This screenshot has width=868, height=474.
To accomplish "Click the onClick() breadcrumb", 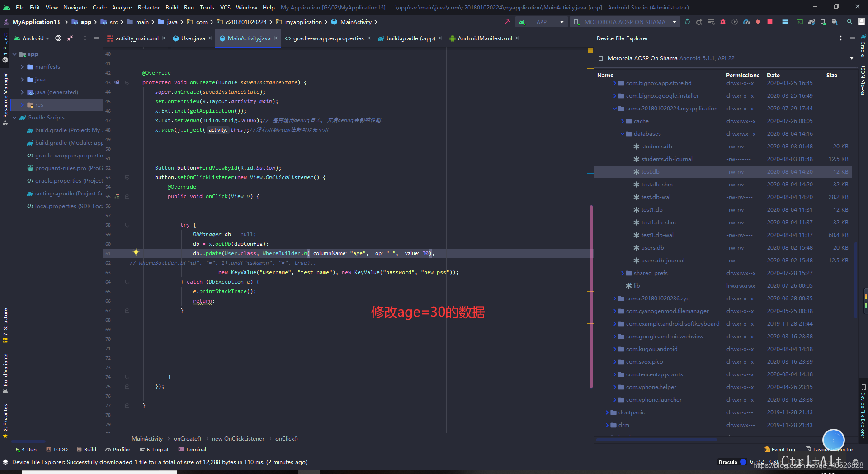I will pyautogui.click(x=287, y=438).
